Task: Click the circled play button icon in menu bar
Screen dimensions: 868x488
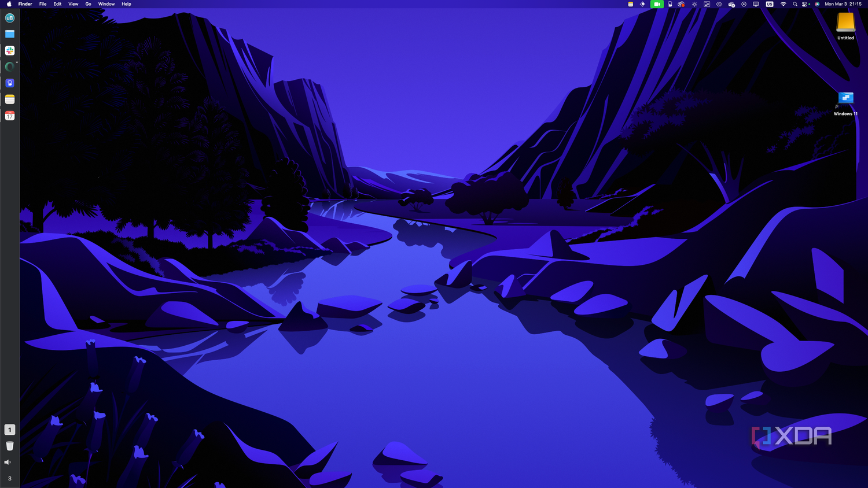Action: click(744, 4)
